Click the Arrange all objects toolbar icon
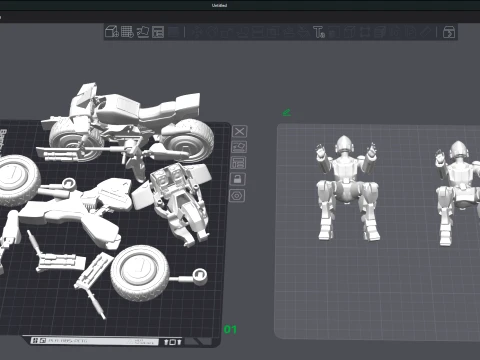The height and width of the screenshot is (360, 480). (x=158, y=32)
